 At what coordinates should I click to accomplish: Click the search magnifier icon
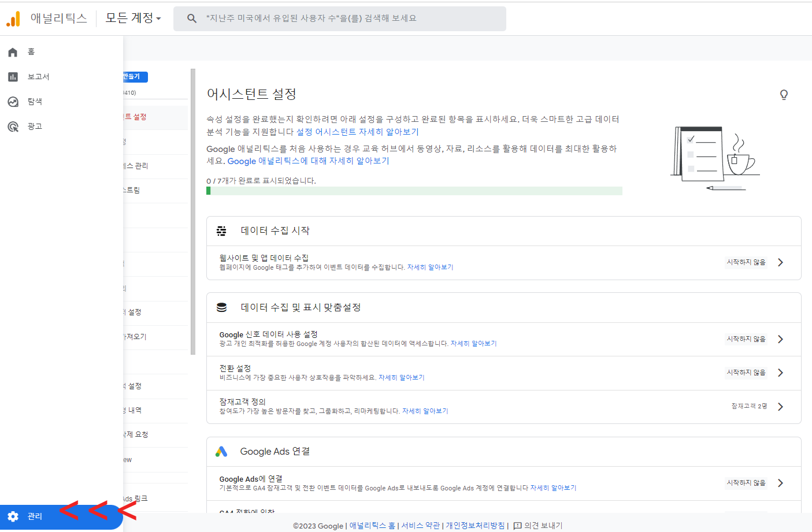click(192, 18)
